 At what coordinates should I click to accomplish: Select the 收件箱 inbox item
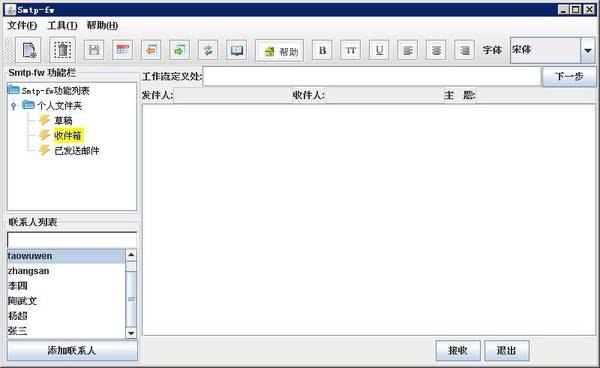68,135
